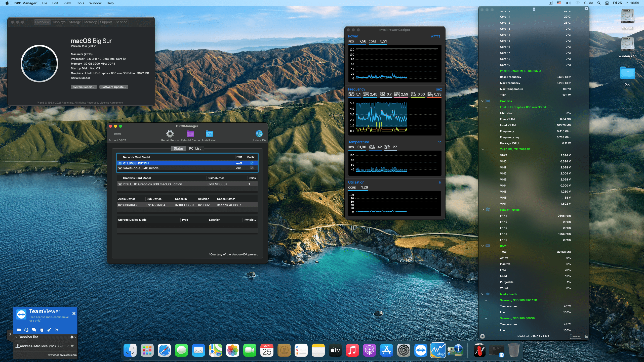Collapse Samsung SSD 980 500GB entry
Viewport: 644px width, 362px height.
(486, 318)
